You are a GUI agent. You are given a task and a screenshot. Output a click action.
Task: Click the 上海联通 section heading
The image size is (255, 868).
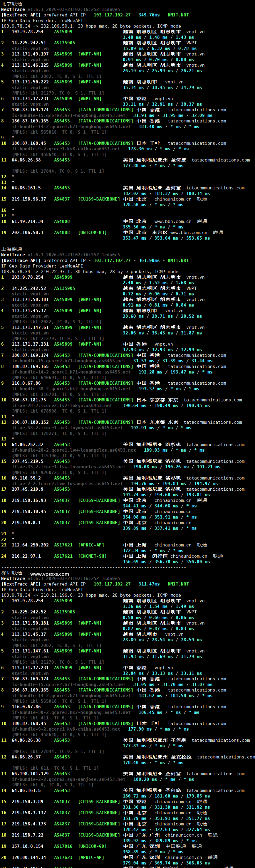[12, 249]
